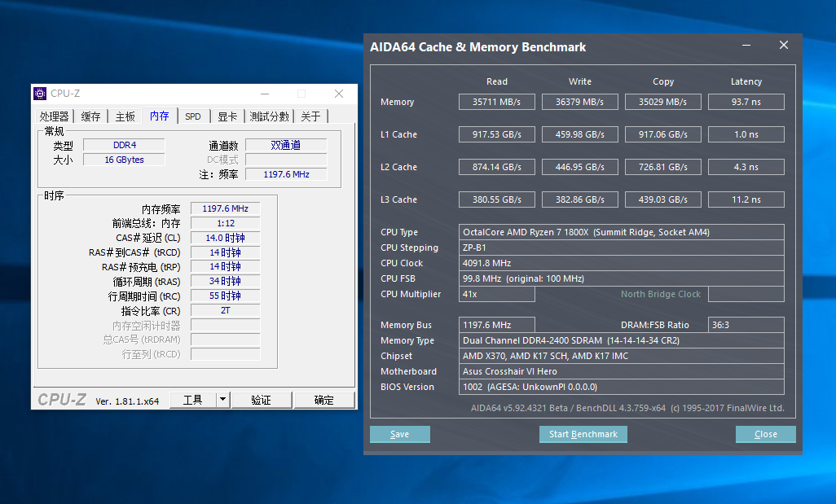The height and width of the screenshot is (504, 836).
Task: Click the CPU-Z app icon in title bar
Action: [x=40, y=94]
